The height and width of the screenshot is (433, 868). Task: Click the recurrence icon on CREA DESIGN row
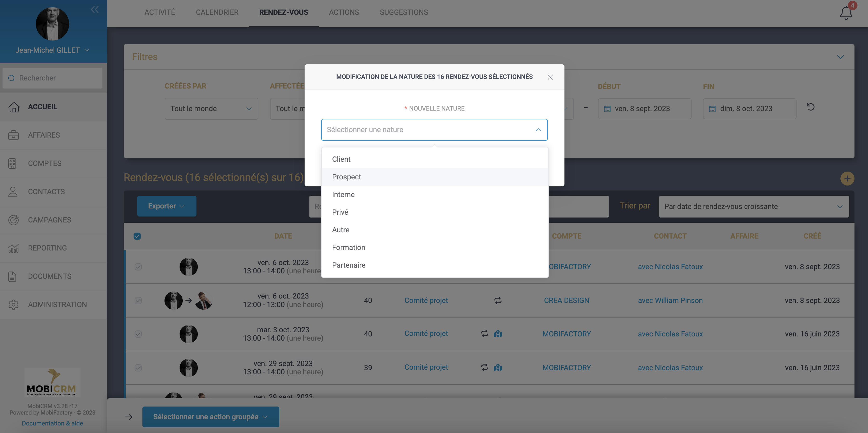pyautogui.click(x=498, y=300)
